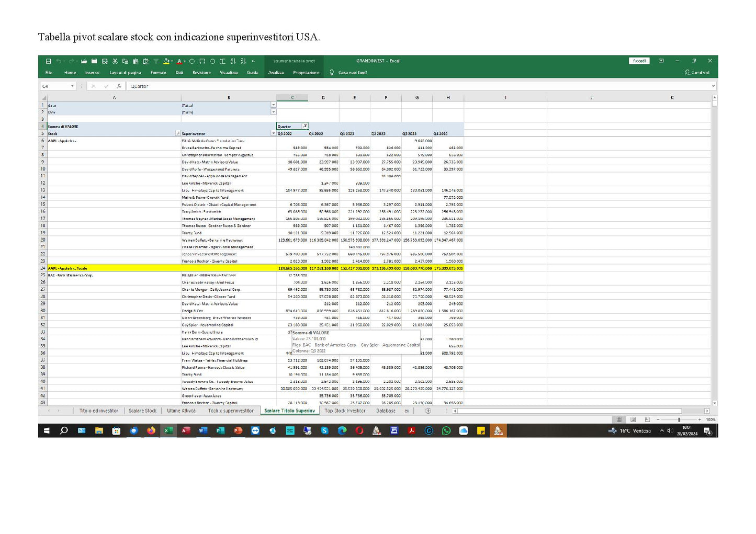Click the Cut scissors icon
The image size is (756, 534).
(115, 61)
